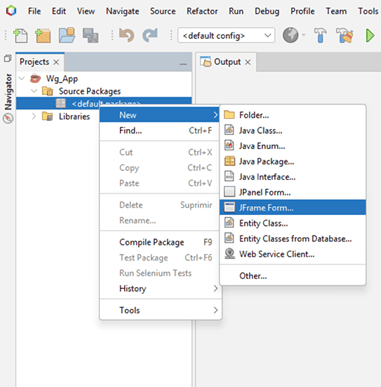Click the Open Project toolbar icon
The width and height of the screenshot is (381, 387).
67,35
